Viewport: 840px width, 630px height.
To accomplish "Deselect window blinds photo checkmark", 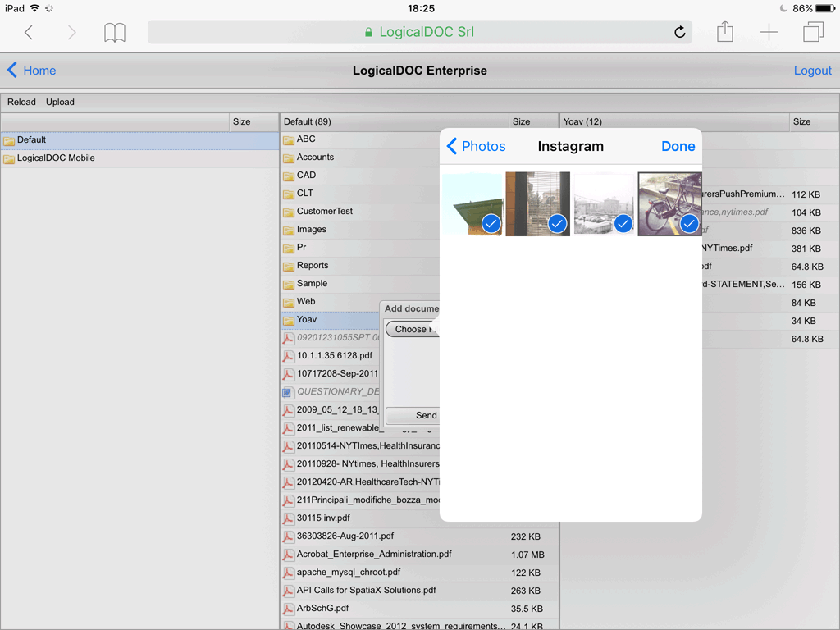I will click(x=557, y=223).
